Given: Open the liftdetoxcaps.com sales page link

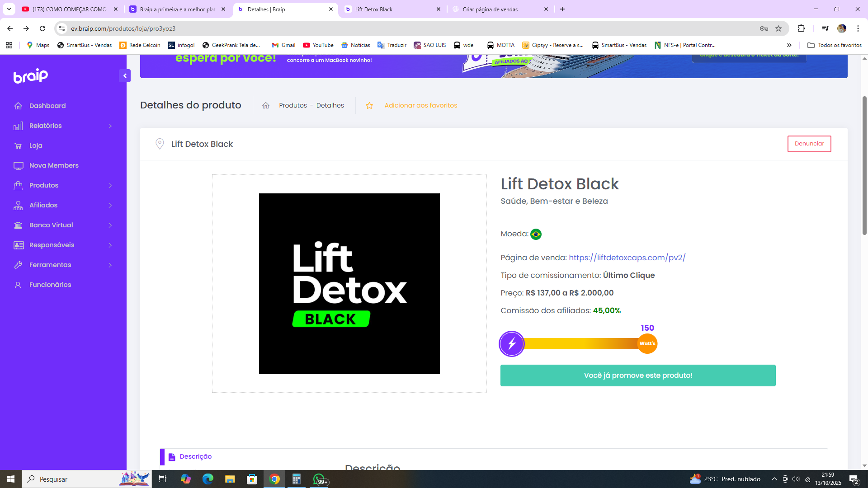Looking at the screenshot, I should coord(627,258).
